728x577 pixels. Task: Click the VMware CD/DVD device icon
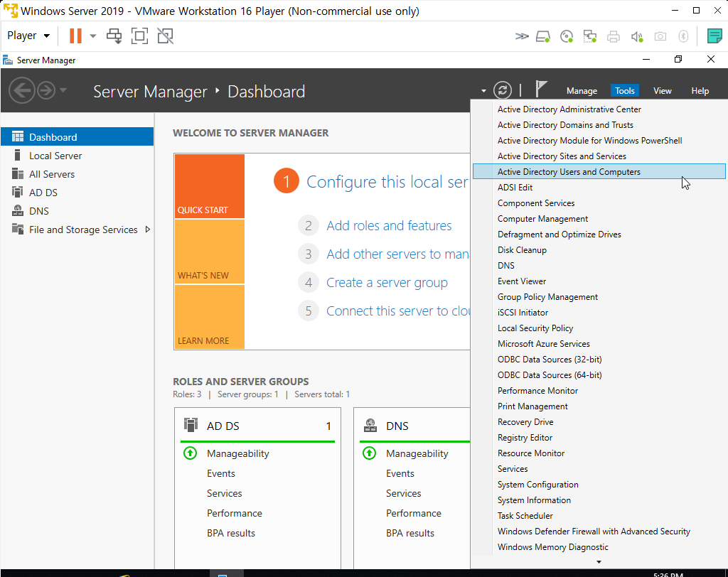[567, 36]
